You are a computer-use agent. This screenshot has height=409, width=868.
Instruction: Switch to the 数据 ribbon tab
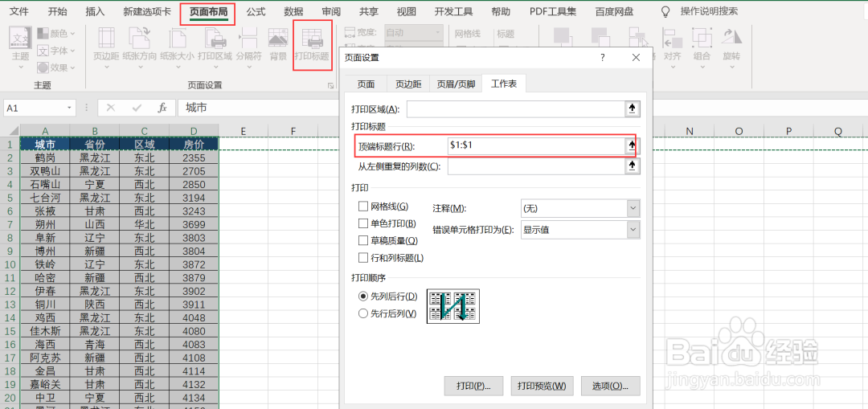293,11
